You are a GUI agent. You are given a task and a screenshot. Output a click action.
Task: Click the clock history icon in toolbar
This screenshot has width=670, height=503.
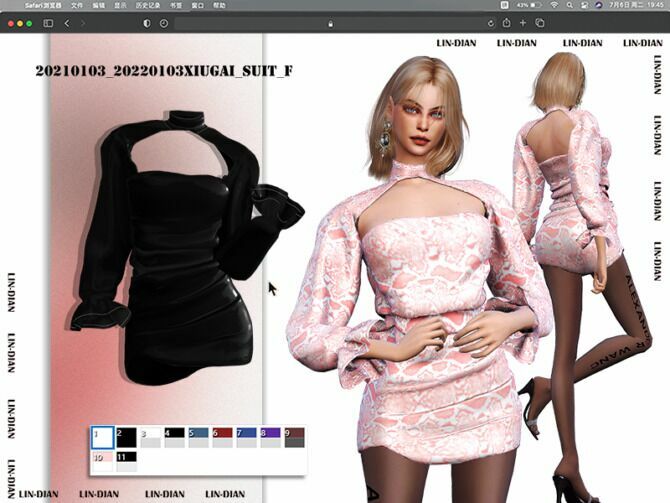pos(164,24)
